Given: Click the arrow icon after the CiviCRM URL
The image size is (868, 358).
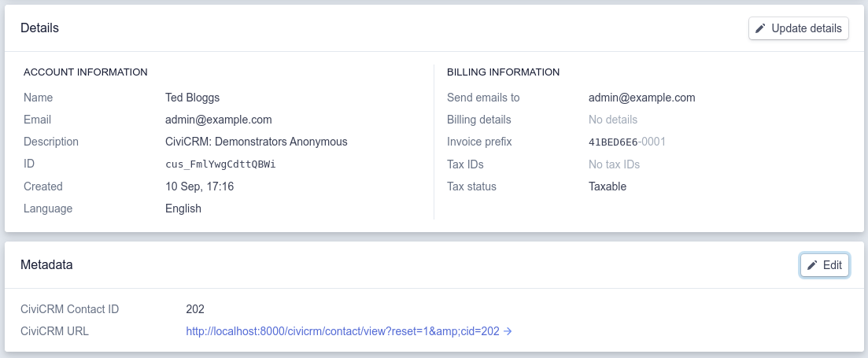Looking at the screenshot, I should click(x=508, y=331).
